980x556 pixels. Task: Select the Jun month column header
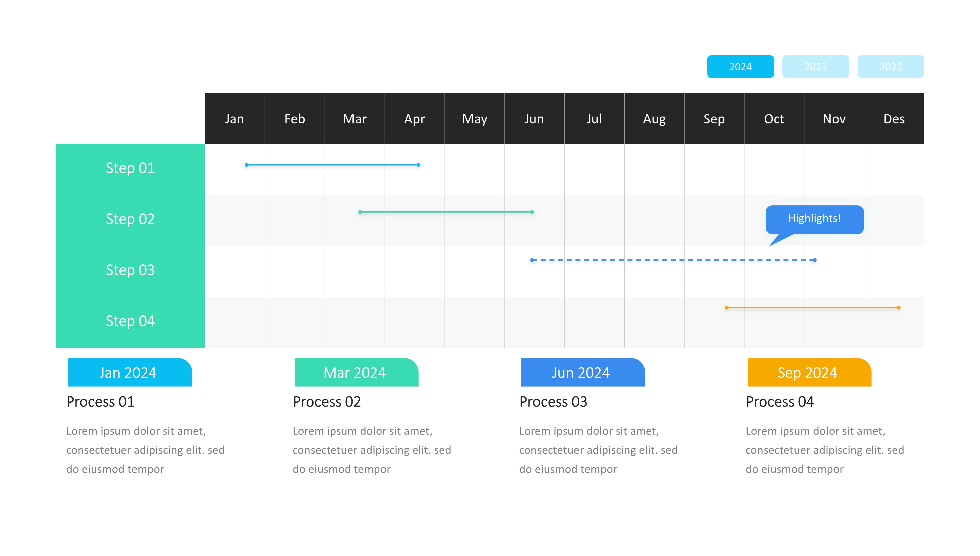click(534, 119)
